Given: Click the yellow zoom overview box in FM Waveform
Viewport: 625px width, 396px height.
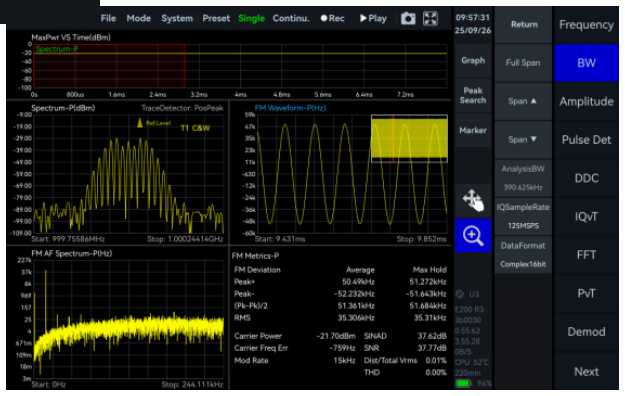Looking at the screenshot, I should (x=409, y=138).
